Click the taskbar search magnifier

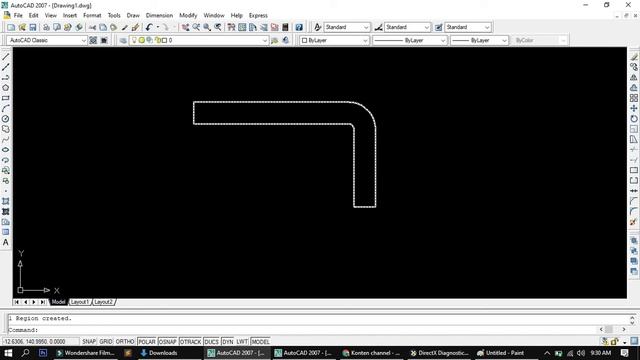[25, 353]
